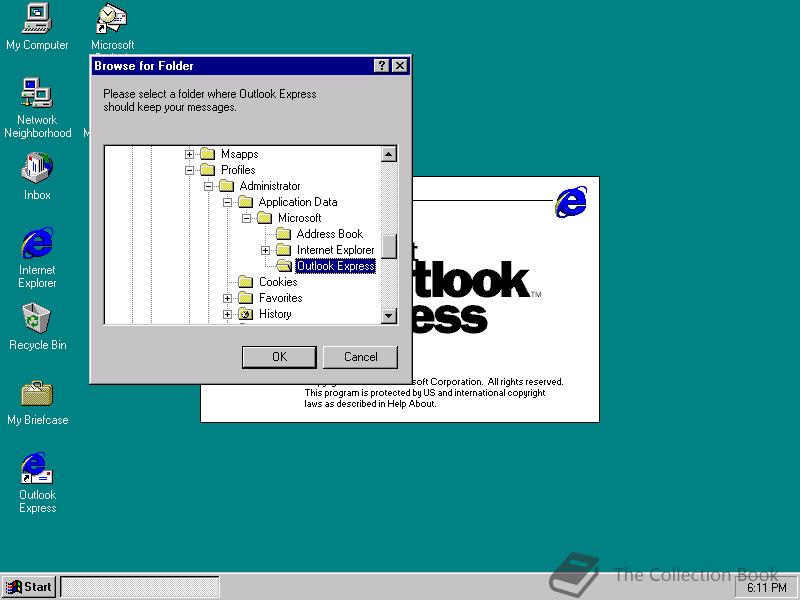Screen dimensions: 800x600
Task: Click the scroll down arrow in folder tree
Action: 389,316
